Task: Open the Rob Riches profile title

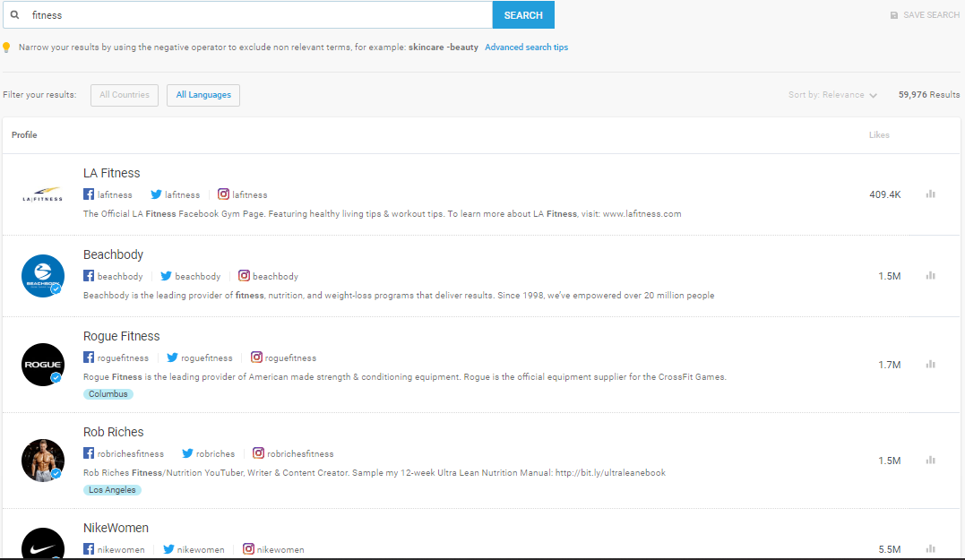Action: (x=113, y=432)
